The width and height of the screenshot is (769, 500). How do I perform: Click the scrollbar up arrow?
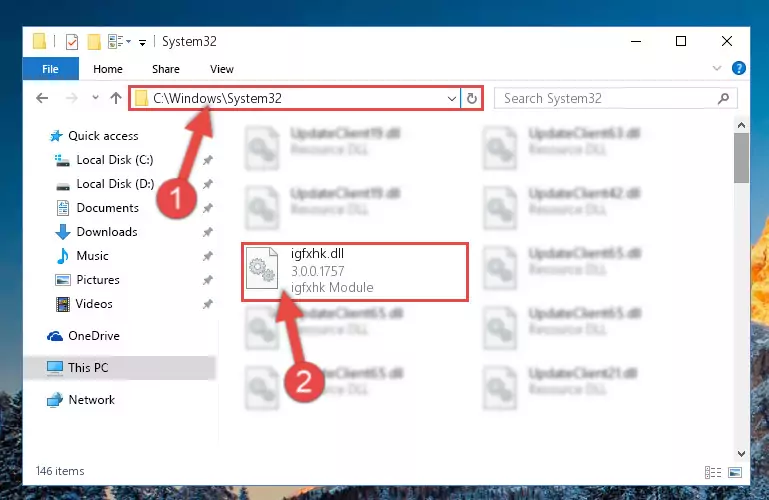coord(742,125)
